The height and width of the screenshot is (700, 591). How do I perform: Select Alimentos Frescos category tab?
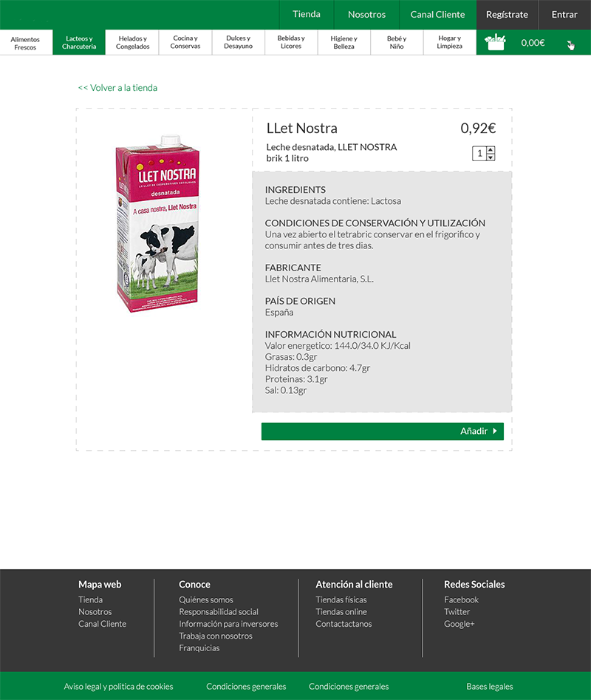(25, 42)
